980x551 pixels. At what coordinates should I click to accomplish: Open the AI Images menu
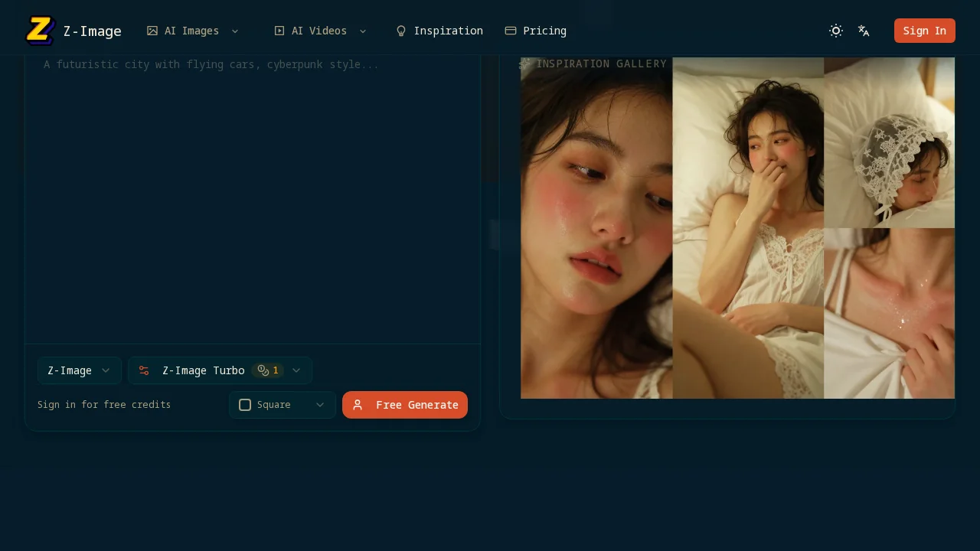click(191, 31)
